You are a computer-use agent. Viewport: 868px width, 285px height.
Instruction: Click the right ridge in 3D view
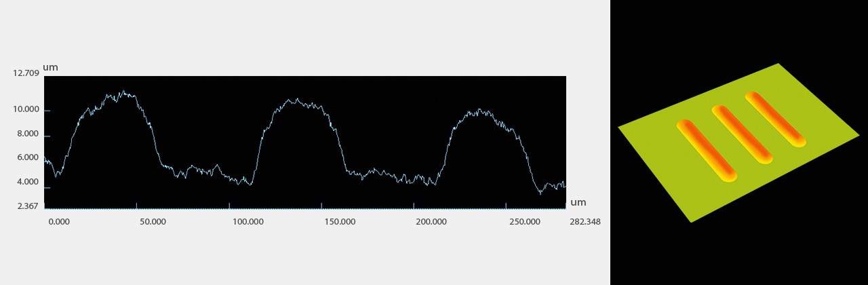point(775,119)
